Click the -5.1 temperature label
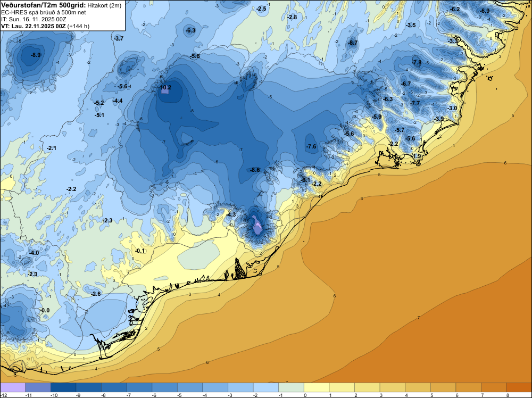Image resolution: width=532 pixels, height=398 pixels. pos(99,115)
